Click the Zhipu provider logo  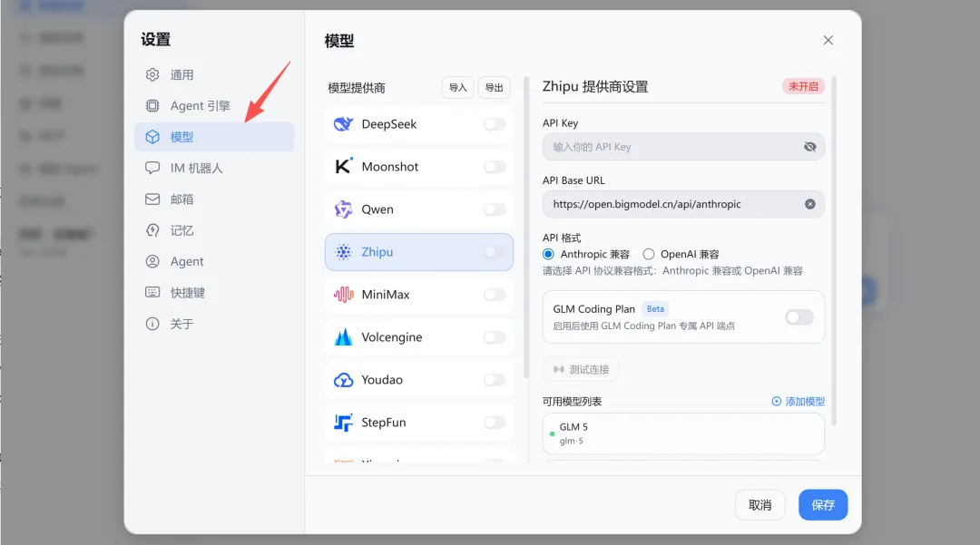click(343, 251)
